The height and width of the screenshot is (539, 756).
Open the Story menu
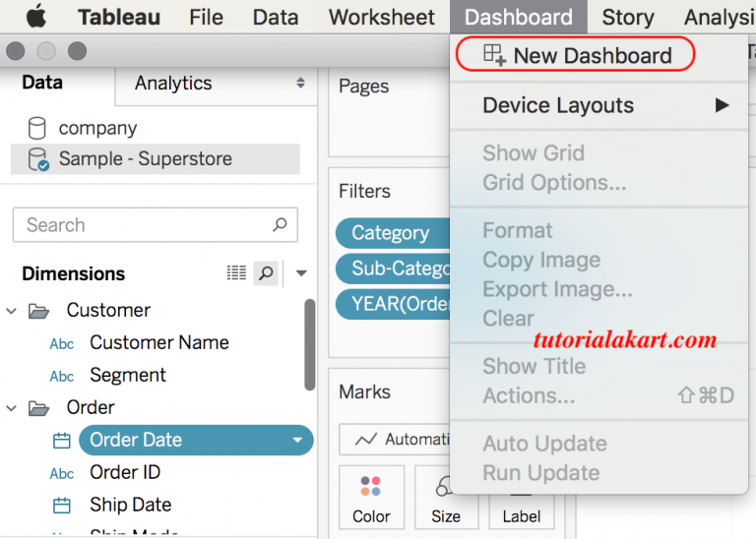[628, 18]
